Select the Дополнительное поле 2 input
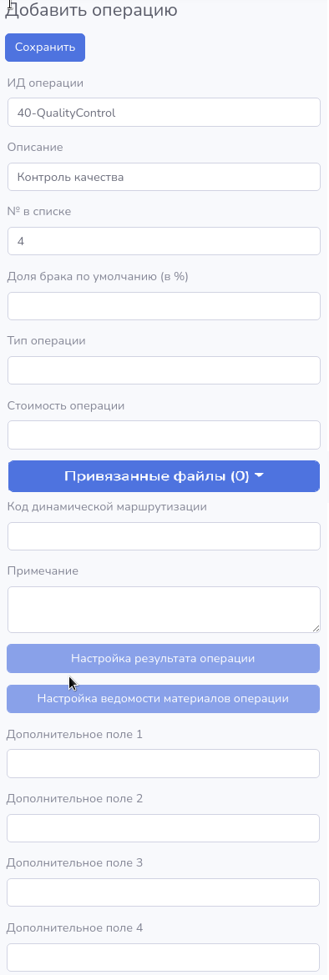The image size is (329, 980). click(164, 828)
